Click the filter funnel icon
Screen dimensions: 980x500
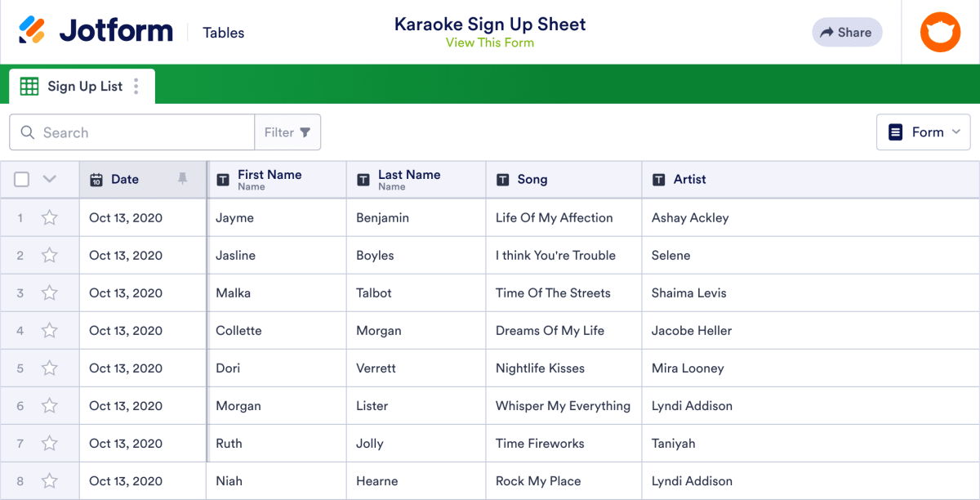click(306, 132)
